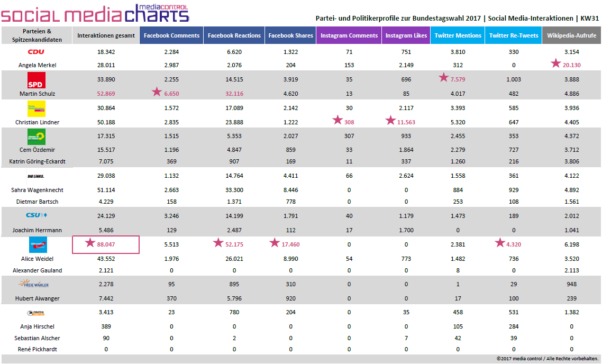Viewport: 602px width, 364px height.
Task: Click the green Grüne sunflower logo
Action: [x=37, y=137]
